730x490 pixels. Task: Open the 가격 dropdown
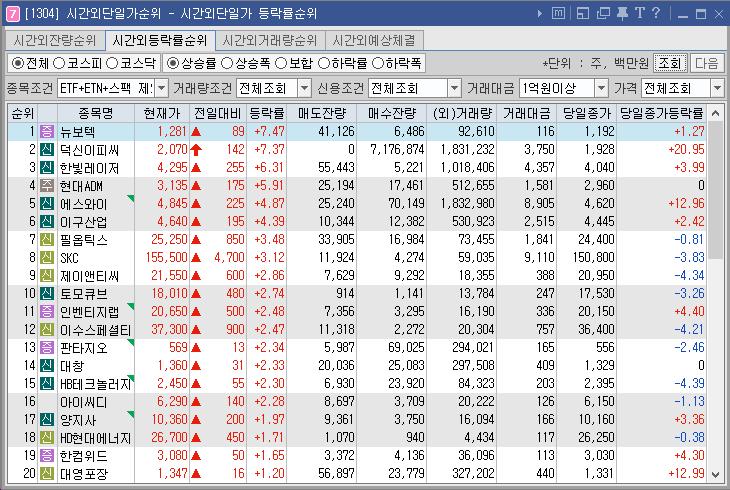717,88
